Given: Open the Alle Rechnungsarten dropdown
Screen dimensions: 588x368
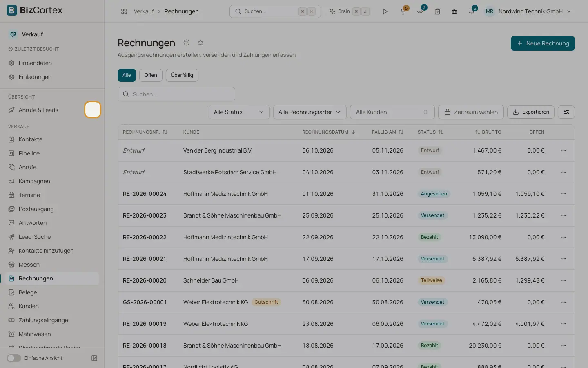Looking at the screenshot, I should click(x=310, y=112).
